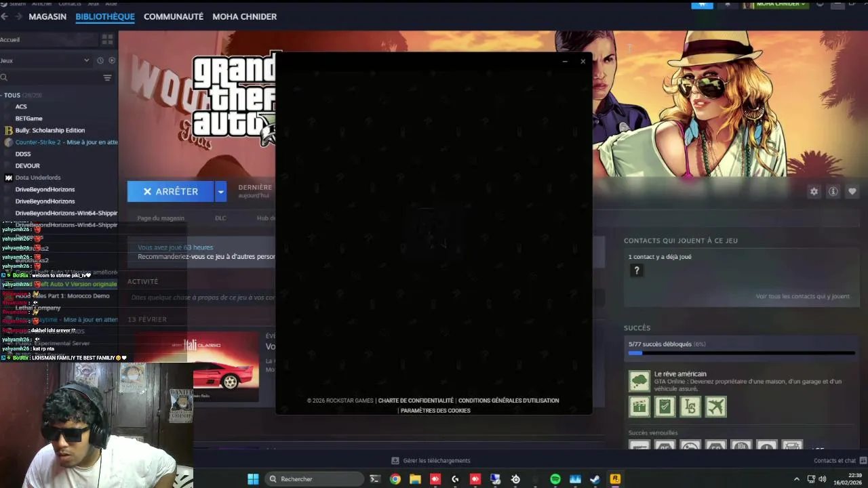This screenshot has width=868, height=488.
Task: Open the Page du magasin link
Action: click(161, 218)
